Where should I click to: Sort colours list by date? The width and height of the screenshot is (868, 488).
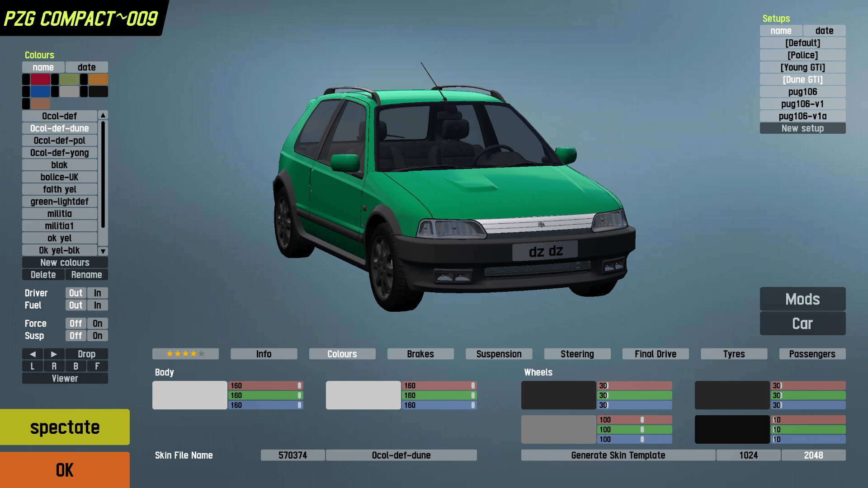tap(86, 67)
